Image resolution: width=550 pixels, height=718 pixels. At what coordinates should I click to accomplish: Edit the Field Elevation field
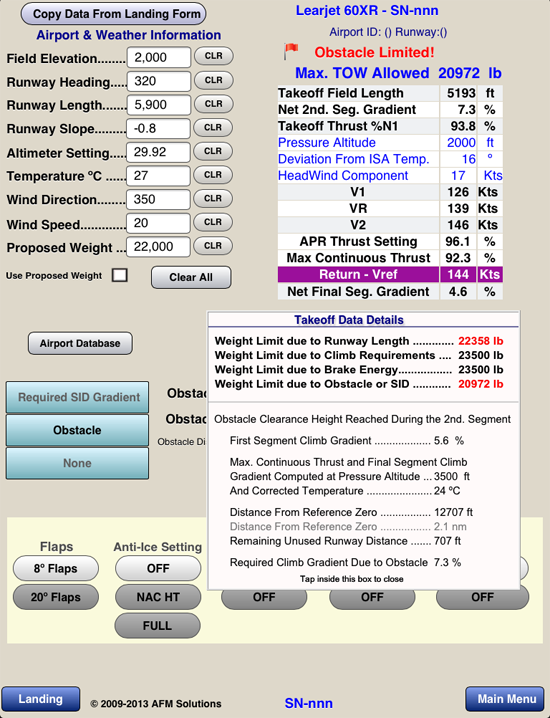click(x=158, y=57)
